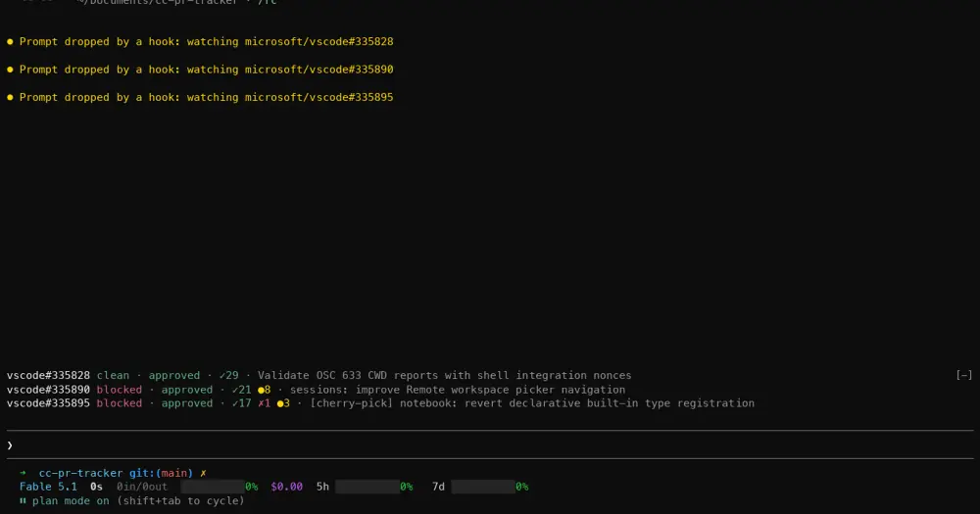The image size is (980, 514).
Task: Click 'approved' on the vscode#335895 row
Action: (187, 403)
